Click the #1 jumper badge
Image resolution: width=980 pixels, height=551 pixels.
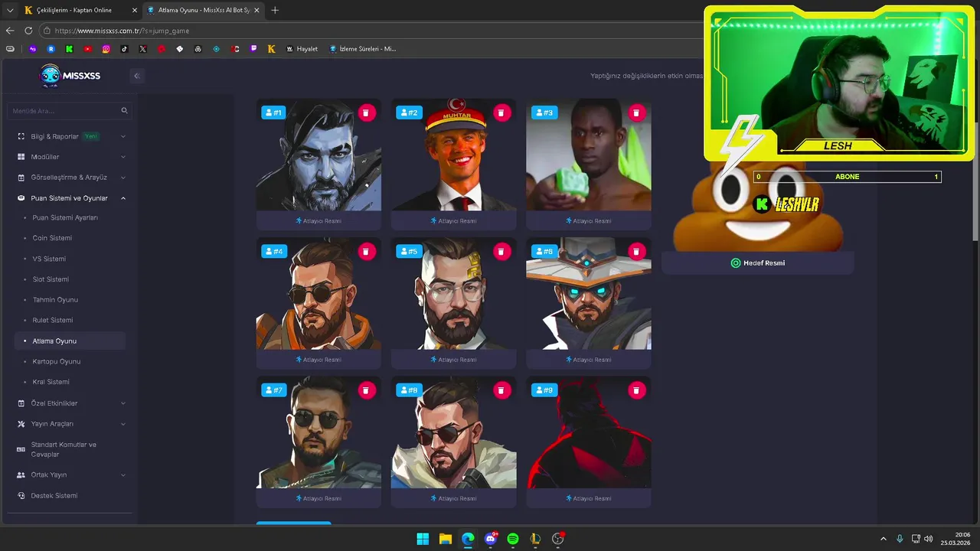[x=273, y=112]
